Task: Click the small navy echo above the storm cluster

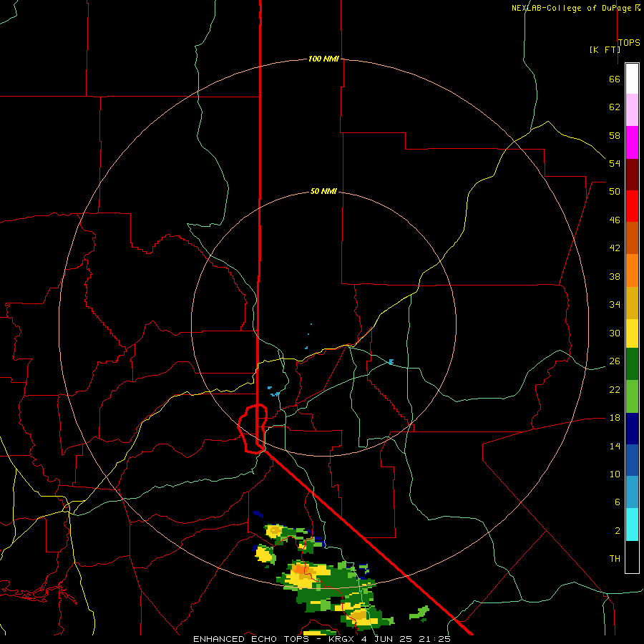Action: (x=258, y=513)
